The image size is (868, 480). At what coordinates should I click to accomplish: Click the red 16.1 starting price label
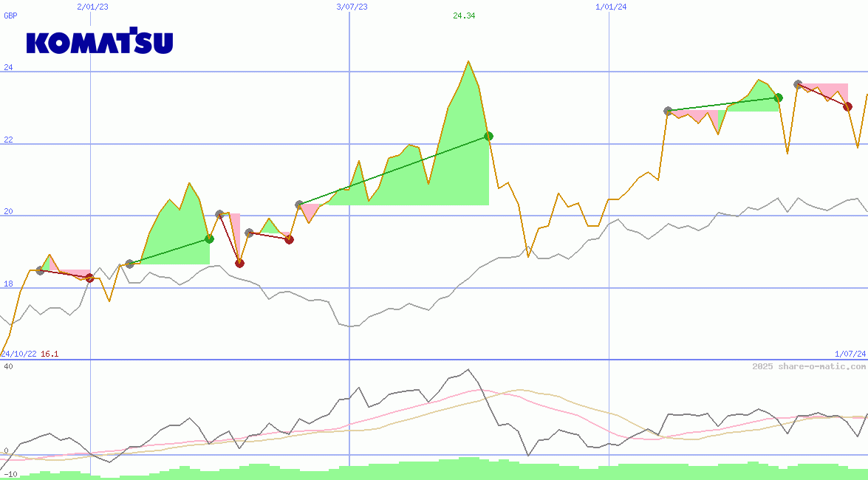[49, 354]
